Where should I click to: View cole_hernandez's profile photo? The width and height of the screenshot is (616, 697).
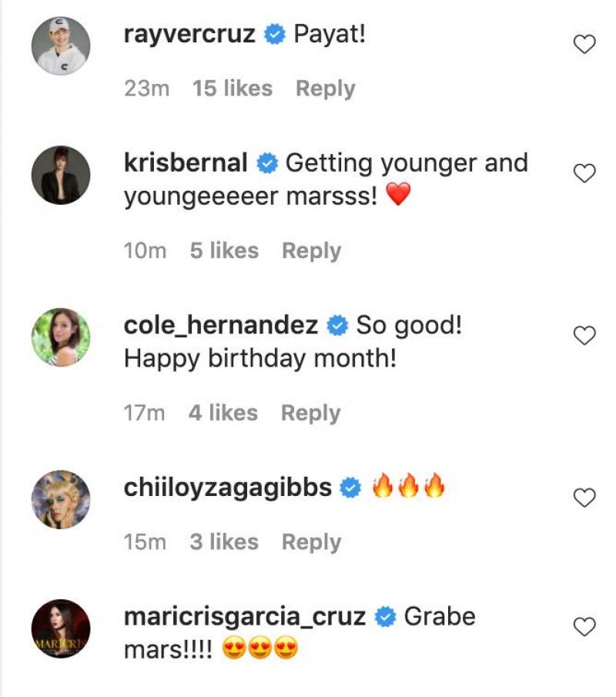61,337
